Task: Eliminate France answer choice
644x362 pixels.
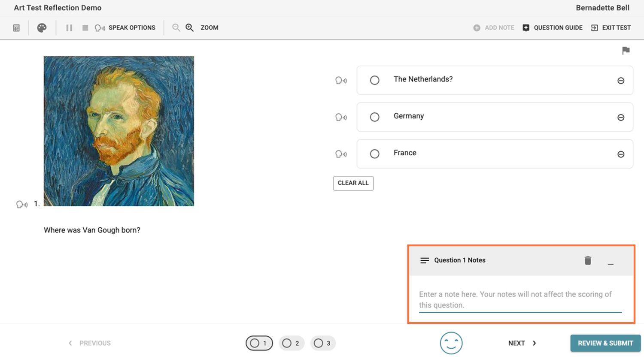Action: (x=621, y=154)
